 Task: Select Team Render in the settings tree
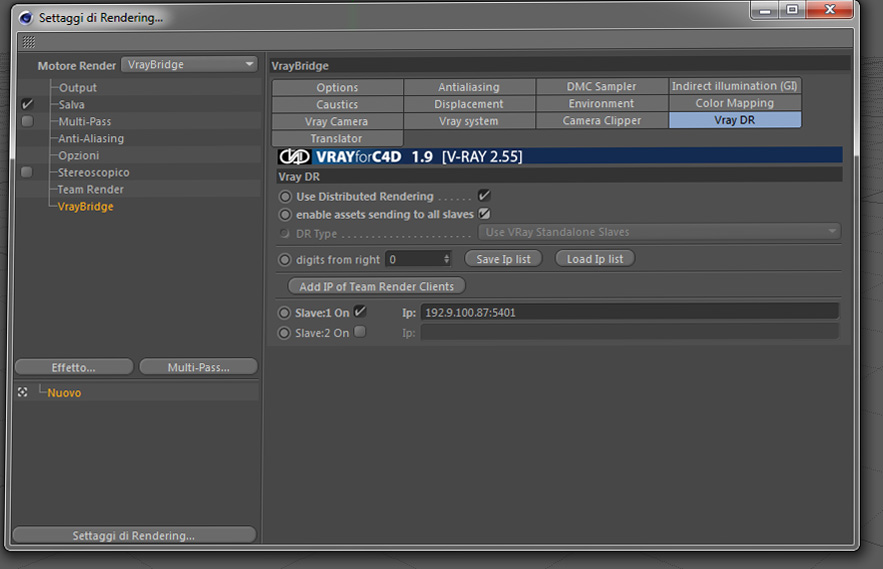click(91, 189)
